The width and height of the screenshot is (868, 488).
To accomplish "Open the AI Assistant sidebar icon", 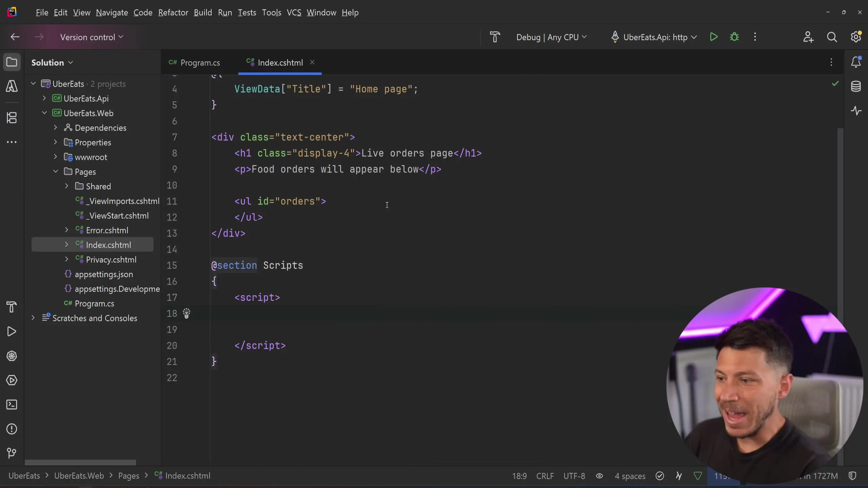I will [x=12, y=86].
